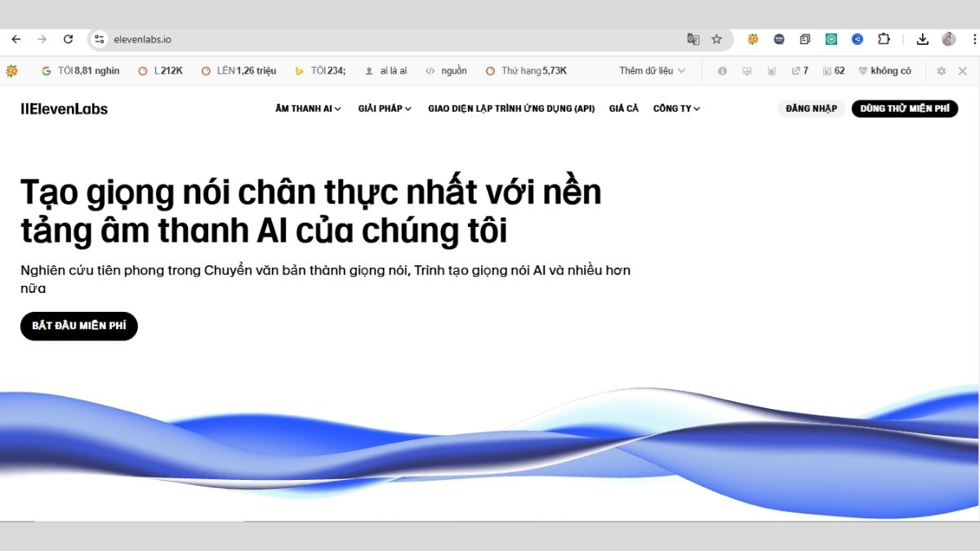Expand the 'Thêm dữ liệu' dropdown
The width and height of the screenshot is (980, 551).
[652, 71]
